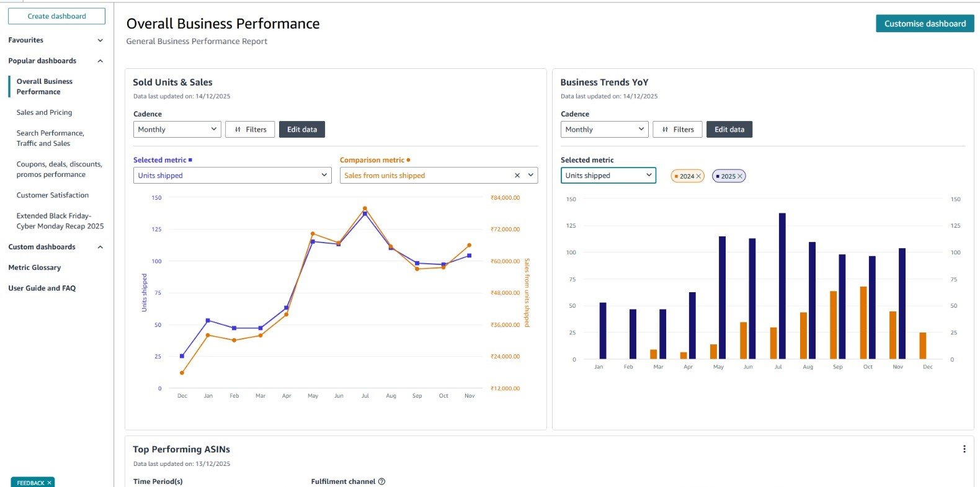Image resolution: width=980 pixels, height=487 pixels.
Task: Go to the Sales and Pricing dashboard
Action: click(44, 112)
